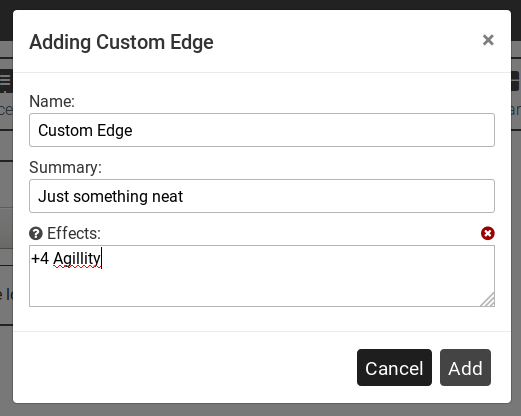This screenshot has height=416, width=521.
Task: Clear effects using the red X icon
Action: coord(488,233)
